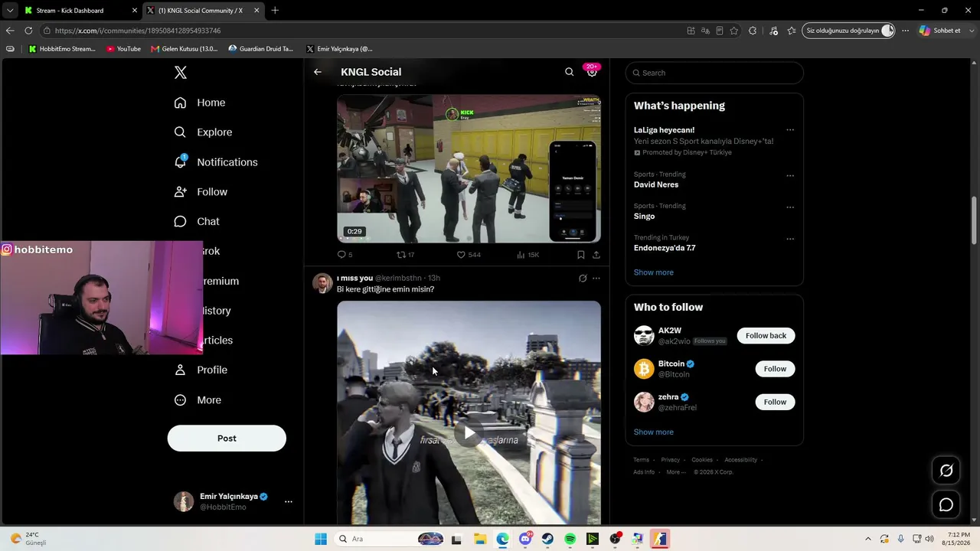The width and height of the screenshot is (980, 551).
Task: Open the Windows Start menu
Action: click(321, 539)
